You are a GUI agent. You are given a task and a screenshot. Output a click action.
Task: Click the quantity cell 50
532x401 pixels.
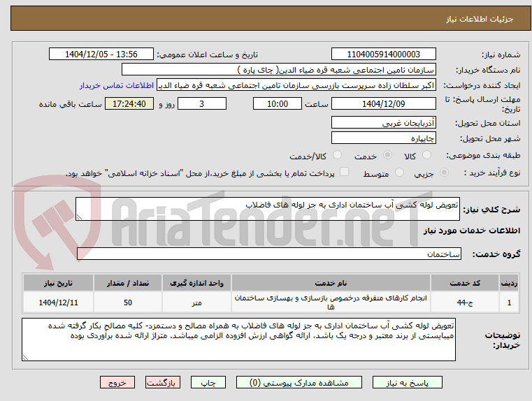point(127,302)
